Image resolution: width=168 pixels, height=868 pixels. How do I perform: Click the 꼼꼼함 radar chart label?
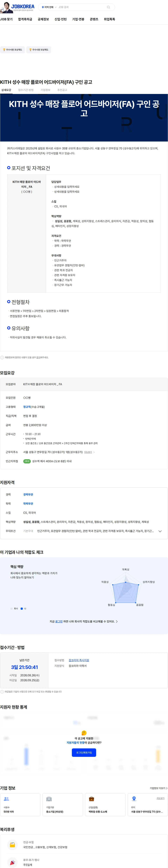point(140,605)
